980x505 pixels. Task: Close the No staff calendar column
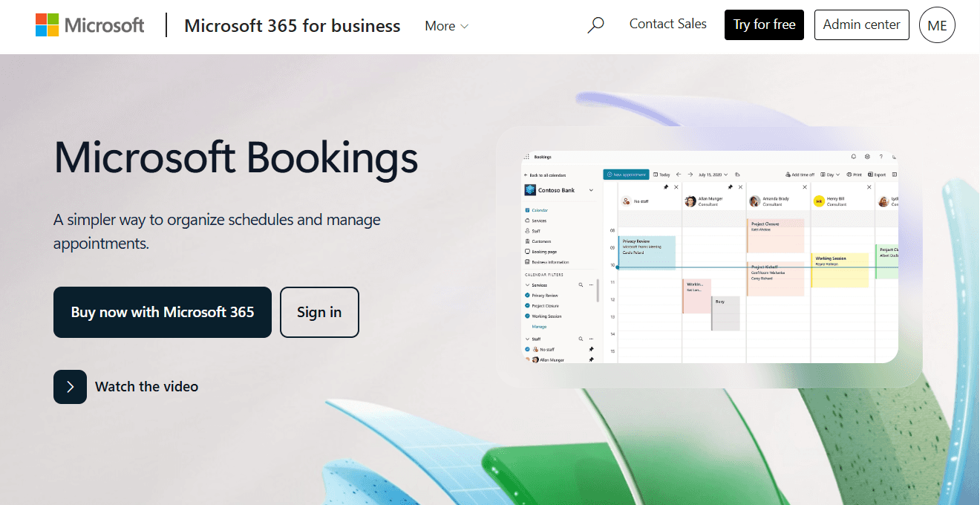click(x=676, y=187)
